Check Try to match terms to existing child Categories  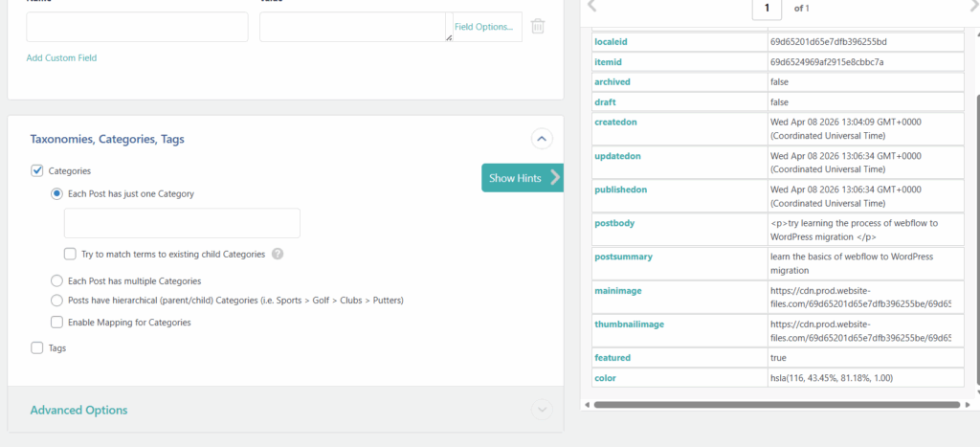tap(70, 254)
